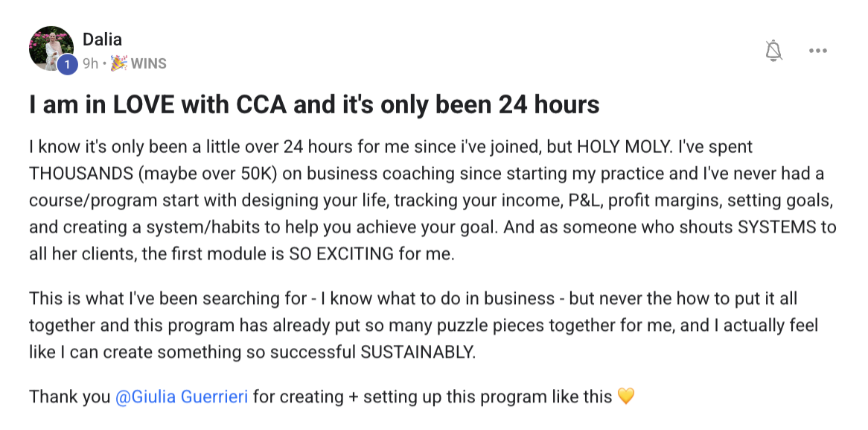Viewport: 868px width, 430px height.
Task: Select the WINS category label
Action: pyautogui.click(x=148, y=64)
